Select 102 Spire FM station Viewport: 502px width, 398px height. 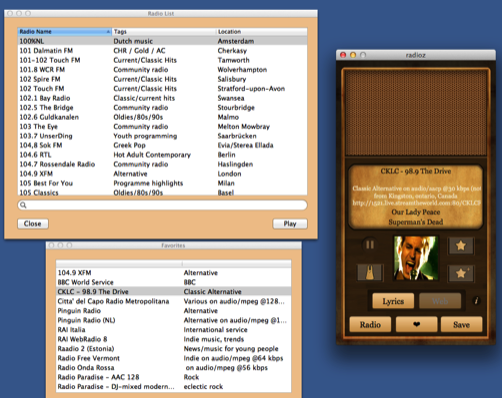(x=162, y=79)
